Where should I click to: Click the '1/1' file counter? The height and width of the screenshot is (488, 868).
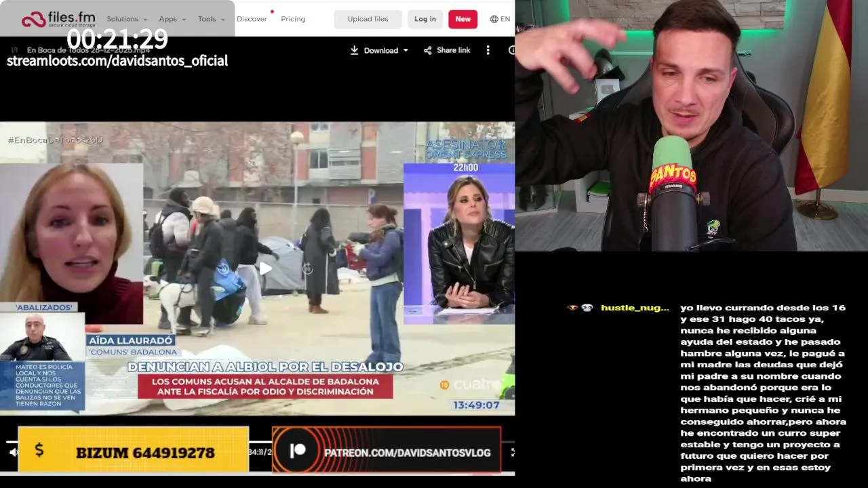[14, 50]
